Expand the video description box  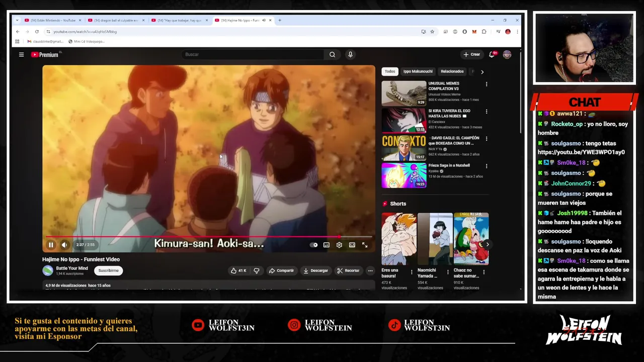[x=208, y=286]
